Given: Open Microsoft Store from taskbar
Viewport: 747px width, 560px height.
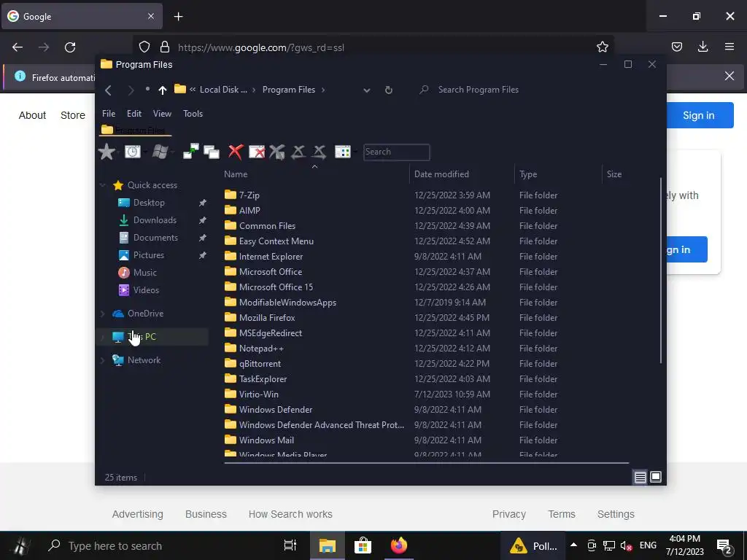Looking at the screenshot, I should 363,545.
